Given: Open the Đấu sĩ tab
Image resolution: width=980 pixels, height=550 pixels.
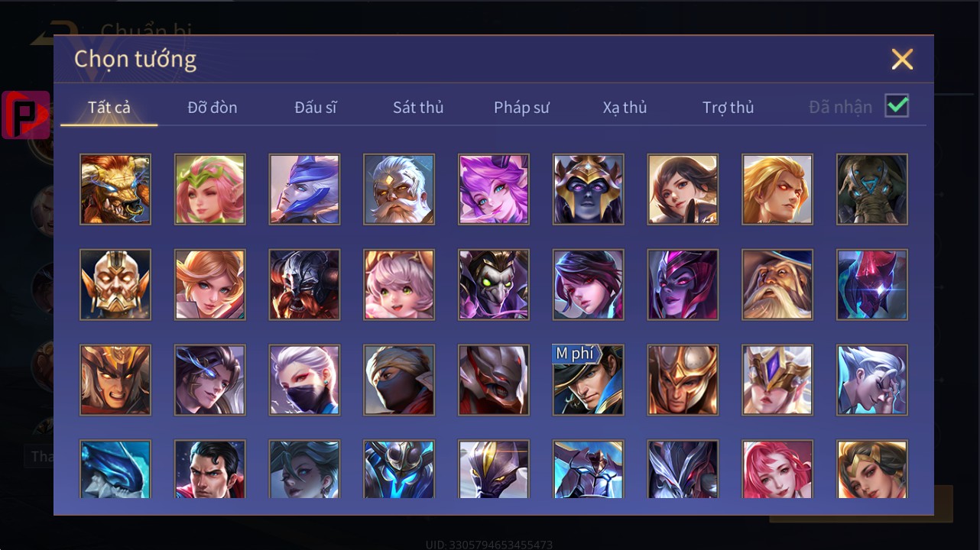Looking at the screenshot, I should pyautogui.click(x=316, y=107).
